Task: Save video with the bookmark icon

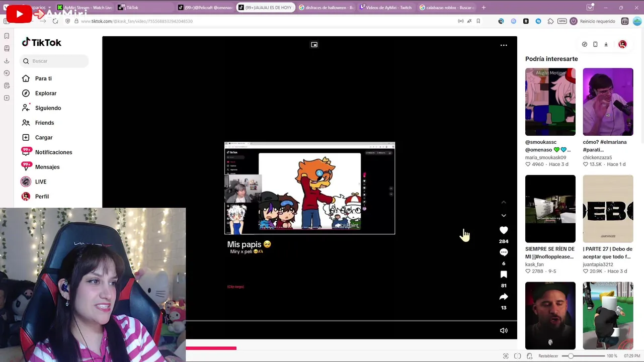Action: coord(504,275)
